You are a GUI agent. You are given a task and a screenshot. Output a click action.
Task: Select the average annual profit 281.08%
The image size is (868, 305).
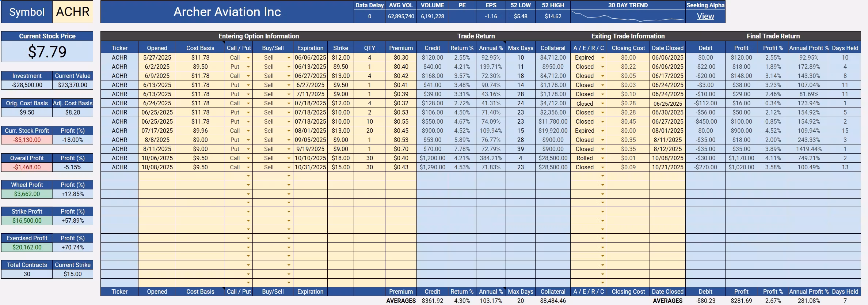coord(809,301)
